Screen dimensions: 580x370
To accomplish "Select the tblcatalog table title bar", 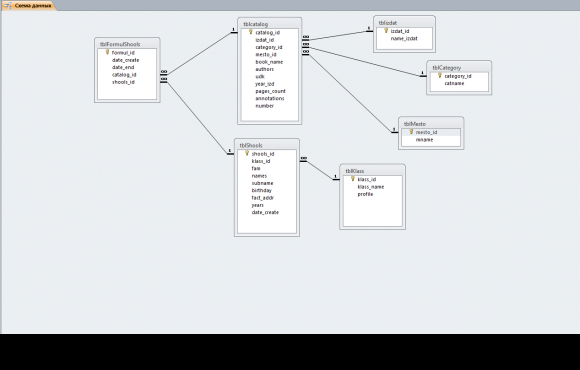I will point(269,24).
